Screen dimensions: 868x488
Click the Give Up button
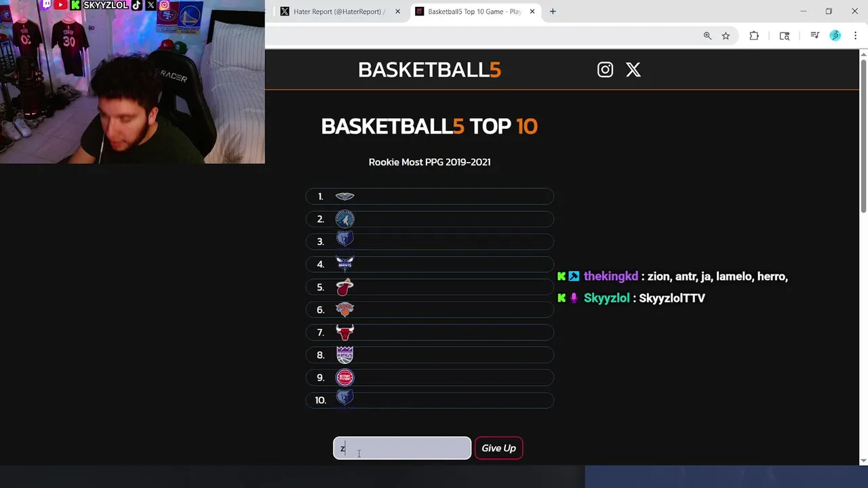(x=498, y=448)
